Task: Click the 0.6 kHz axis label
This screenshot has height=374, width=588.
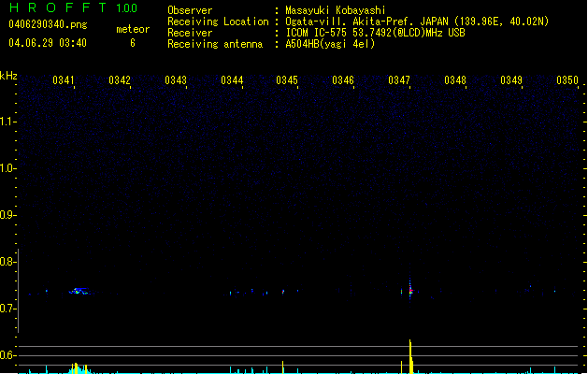Action: tap(7, 355)
